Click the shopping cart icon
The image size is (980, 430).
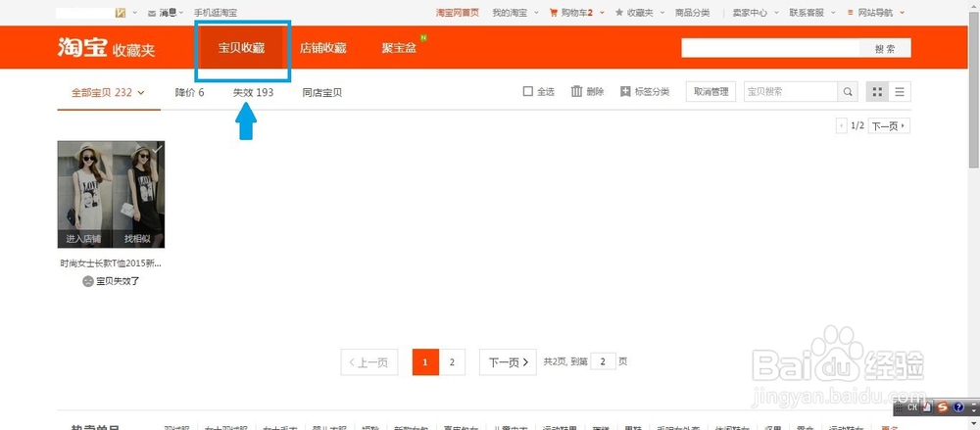[x=553, y=13]
